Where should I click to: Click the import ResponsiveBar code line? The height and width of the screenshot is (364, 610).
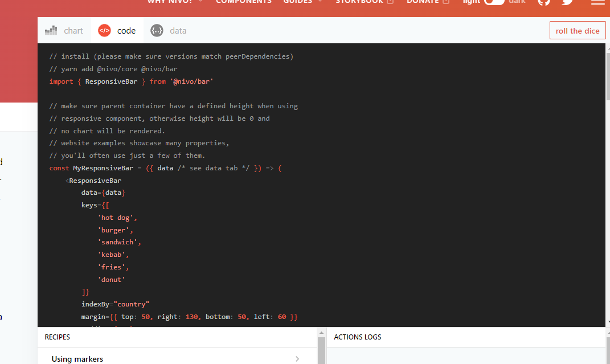tap(131, 81)
